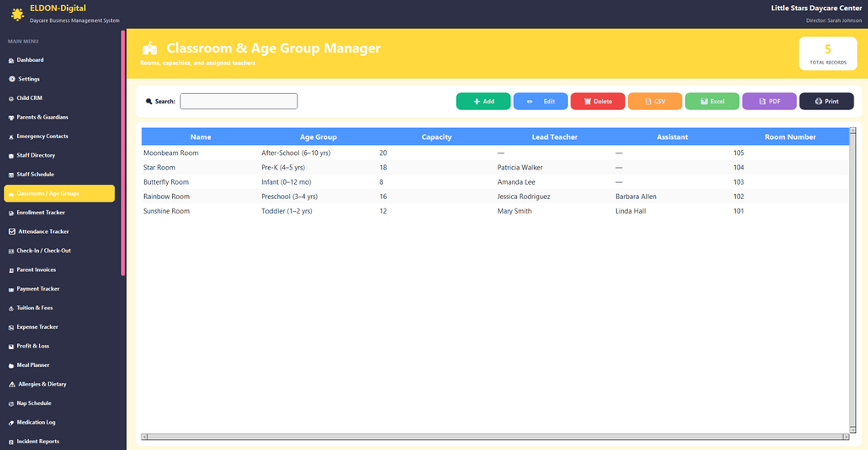Image resolution: width=868 pixels, height=450 pixels.
Task: Click the pink sidebar scrollbar
Action: tap(123, 153)
